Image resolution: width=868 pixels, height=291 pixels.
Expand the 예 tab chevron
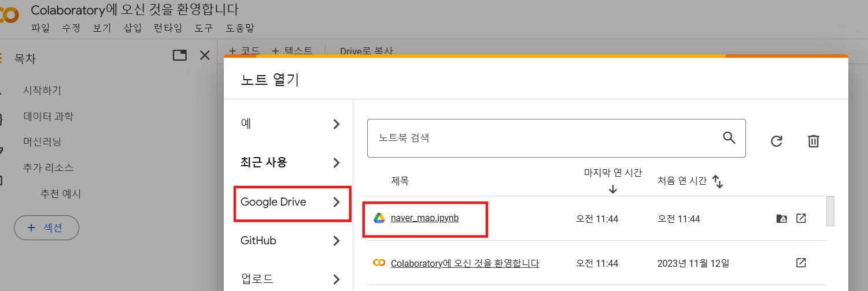coord(337,124)
